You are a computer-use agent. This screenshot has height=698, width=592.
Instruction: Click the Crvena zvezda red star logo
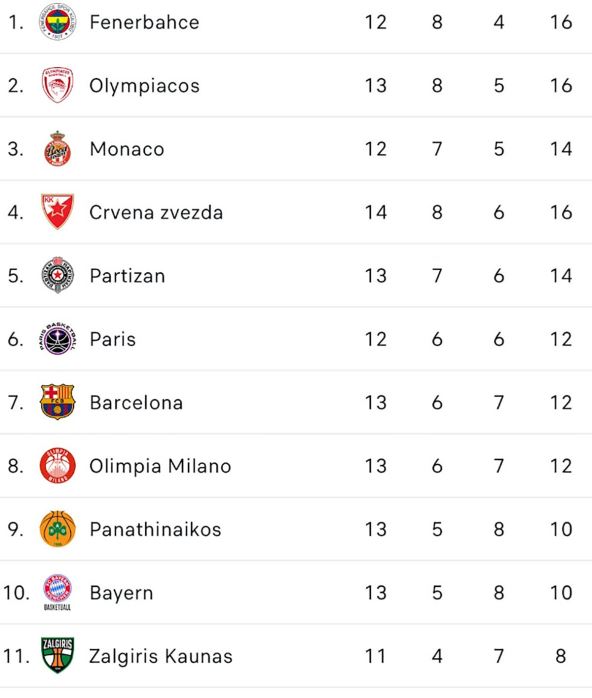[x=57, y=212]
